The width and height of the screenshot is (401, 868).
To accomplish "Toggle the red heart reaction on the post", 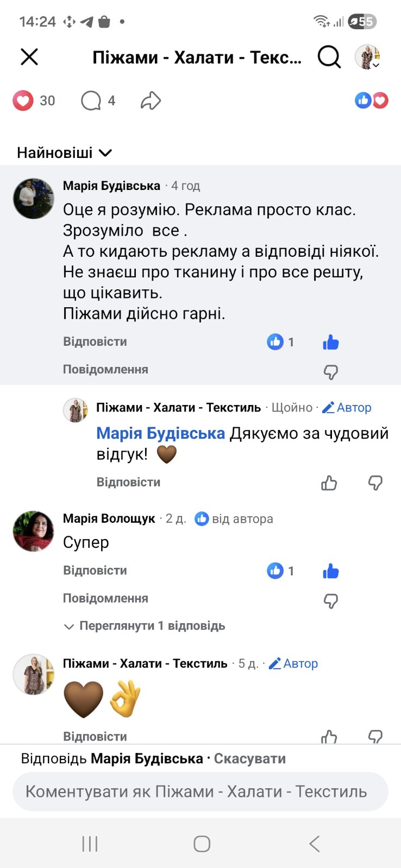I will click(x=23, y=100).
